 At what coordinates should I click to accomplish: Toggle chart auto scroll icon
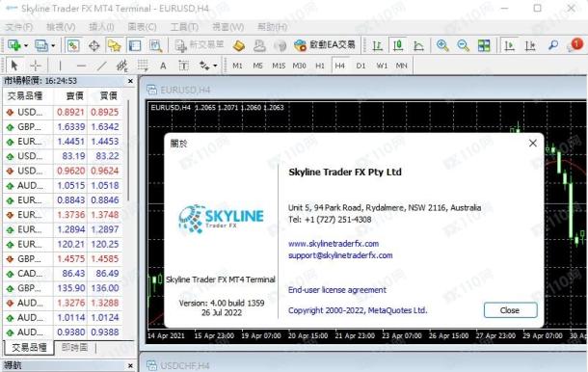tap(509, 45)
